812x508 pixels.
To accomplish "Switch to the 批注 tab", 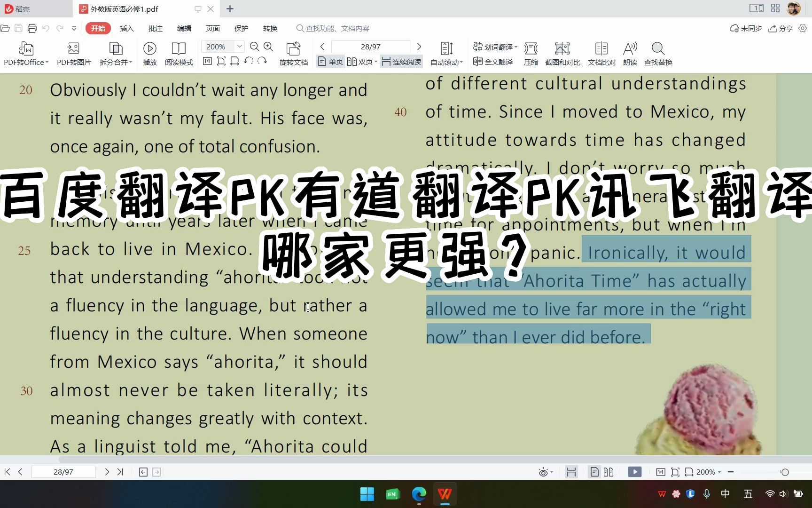I will 156,29.
